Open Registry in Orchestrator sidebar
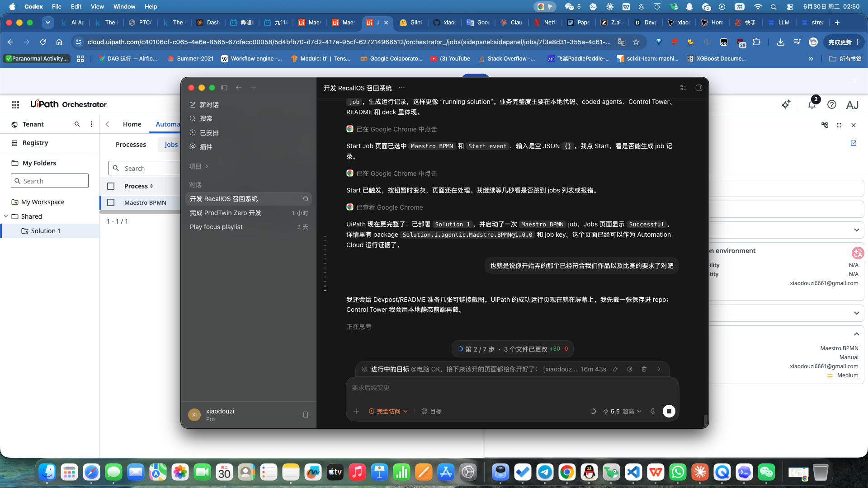This screenshot has height=488, width=868. [35, 143]
